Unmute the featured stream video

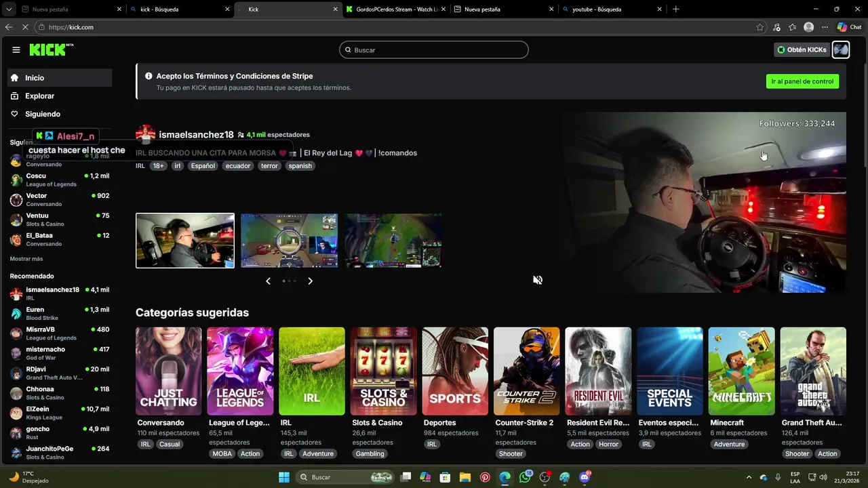538,280
